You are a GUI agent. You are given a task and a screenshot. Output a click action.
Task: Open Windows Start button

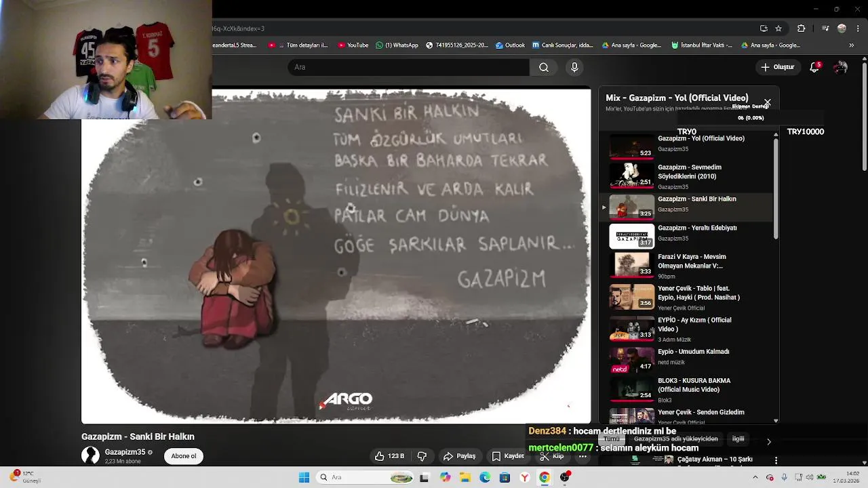click(304, 477)
